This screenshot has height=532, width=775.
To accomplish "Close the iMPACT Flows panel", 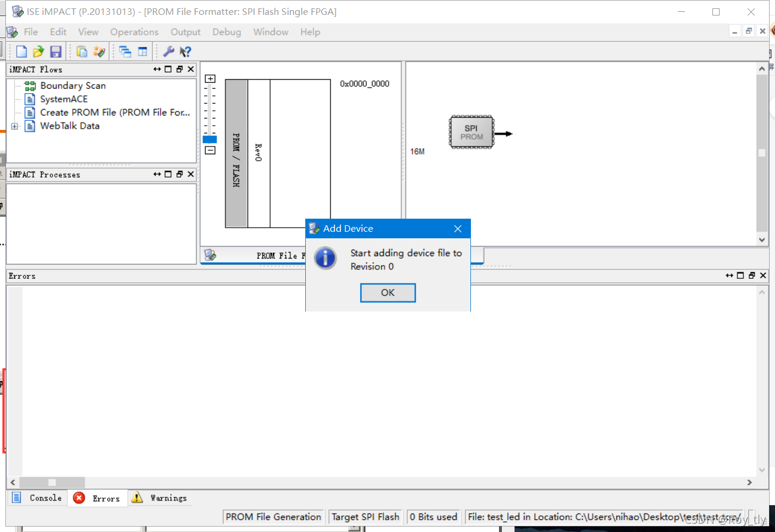I will 191,70.
